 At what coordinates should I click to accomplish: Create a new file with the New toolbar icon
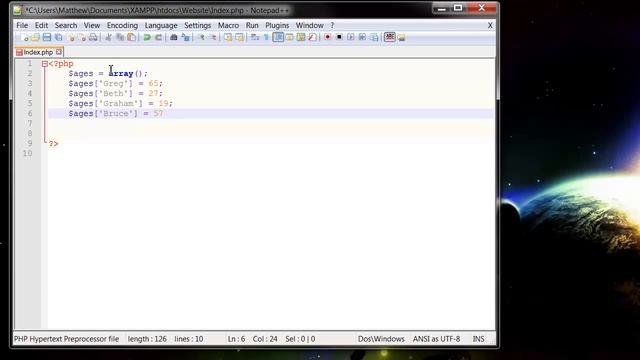(24, 38)
